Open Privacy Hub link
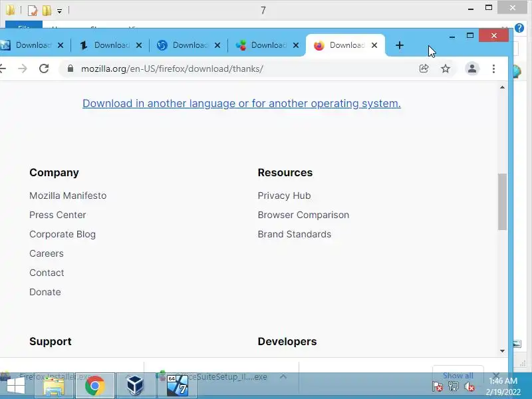The image size is (532, 399). click(x=285, y=196)
